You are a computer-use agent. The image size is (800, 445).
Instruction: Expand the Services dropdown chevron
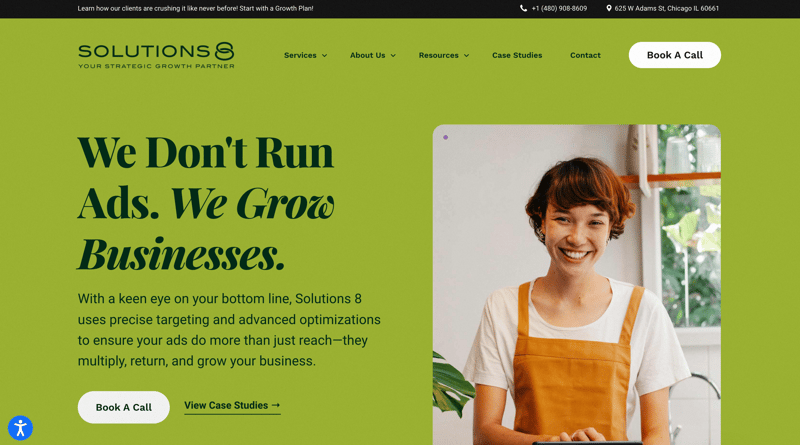324,56
